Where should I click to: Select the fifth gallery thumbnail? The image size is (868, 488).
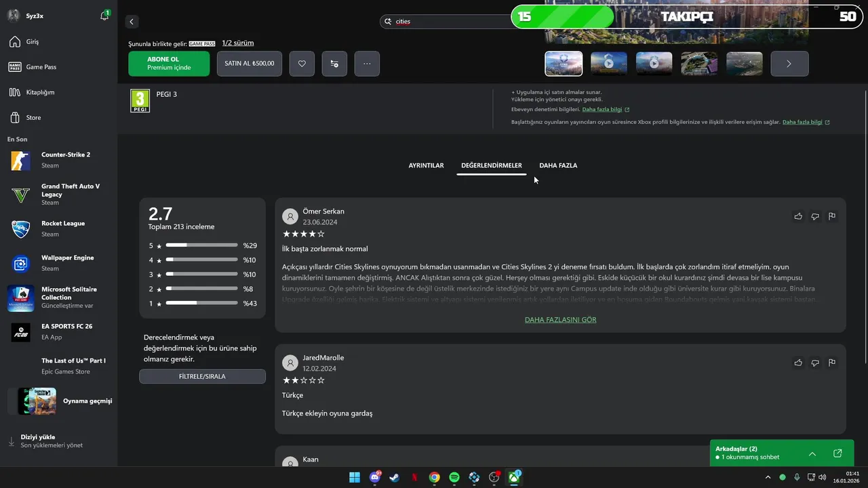(745, 64)
